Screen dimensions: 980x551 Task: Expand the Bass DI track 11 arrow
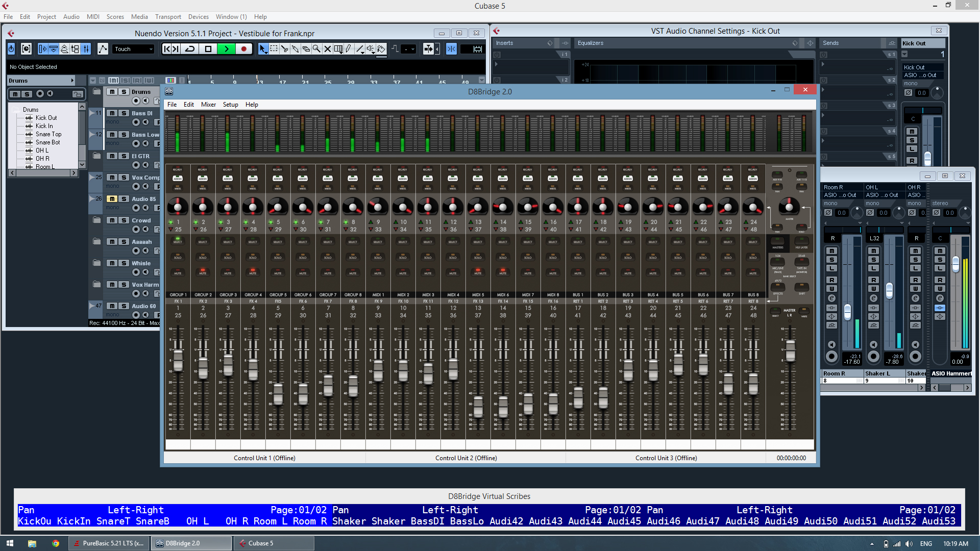coord(92,113)
